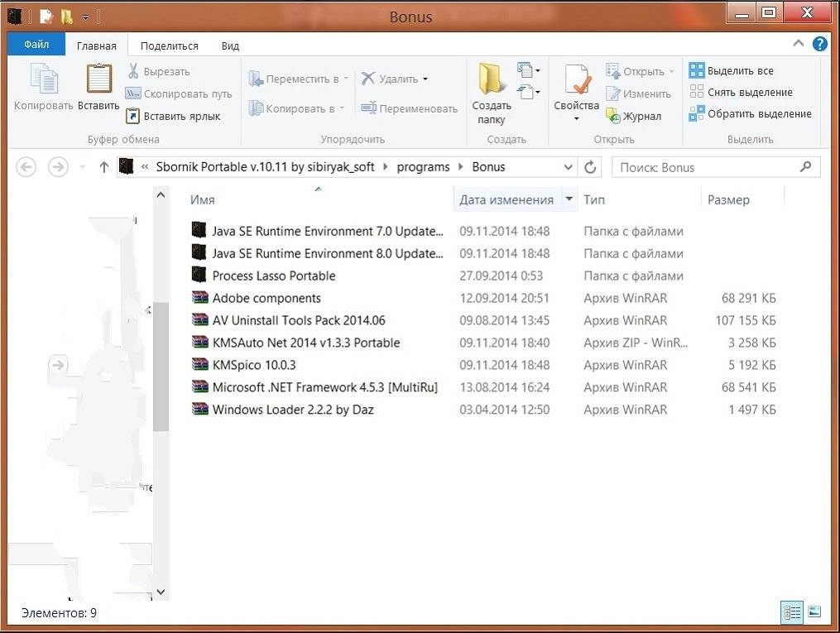This screenshot has height=633, width=840.
Task: Sort by the Дата изменения column header
Action: [506, 199]
